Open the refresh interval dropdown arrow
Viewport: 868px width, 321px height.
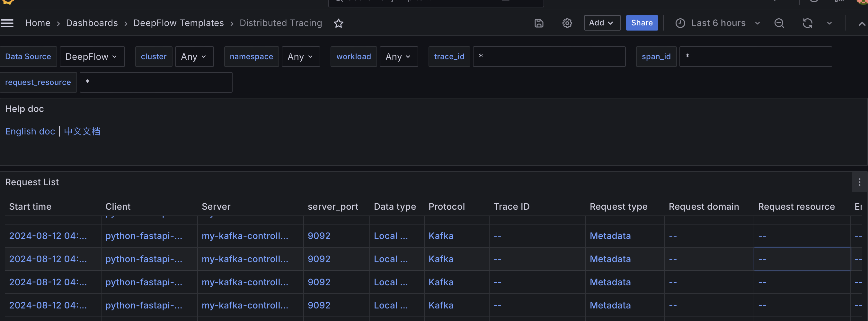tap(829, 23)
